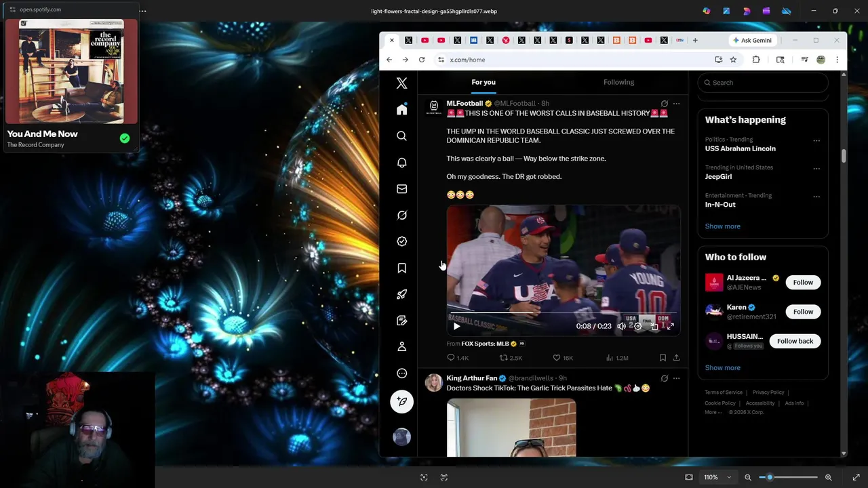Open video settings gear

(x=637, y=326)
